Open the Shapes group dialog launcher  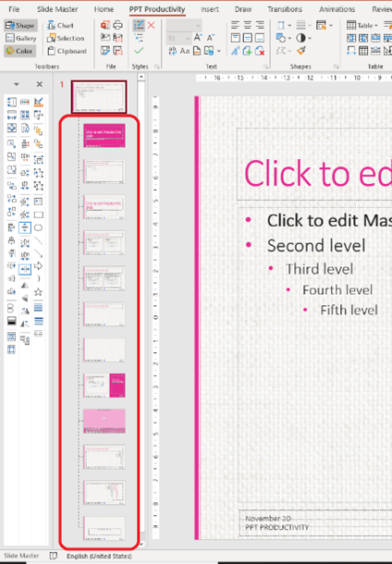pos(336,67)
